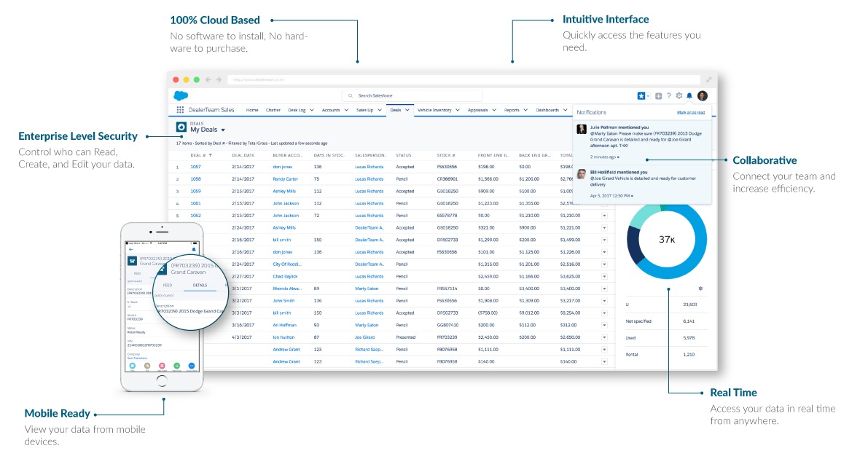The width and height of the screenshot is (868, 467).
Task: Click Bill Hollifield's avatar in notifications
Action: [x=582, y=174]
